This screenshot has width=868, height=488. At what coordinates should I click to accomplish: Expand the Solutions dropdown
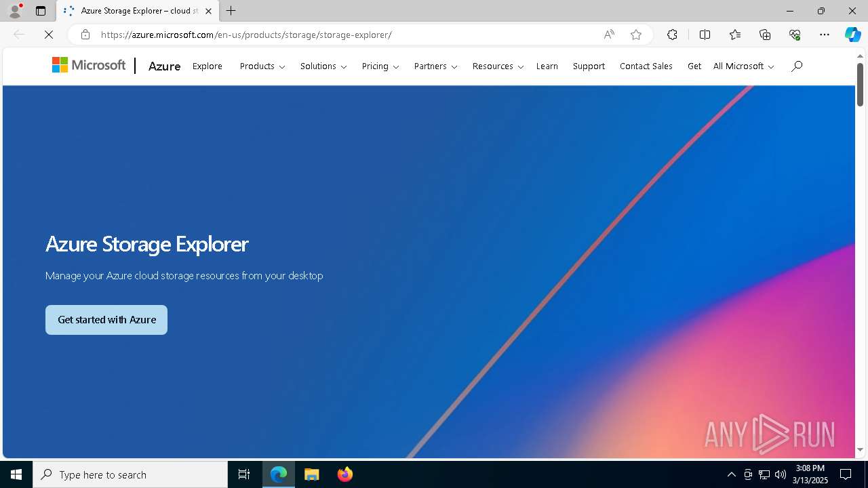(323, 66)
